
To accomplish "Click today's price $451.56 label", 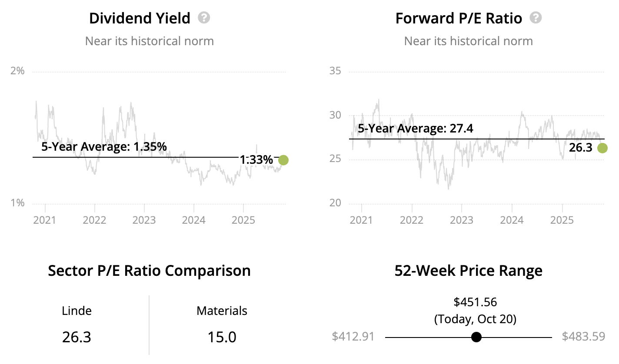I will tap(475, 302).
